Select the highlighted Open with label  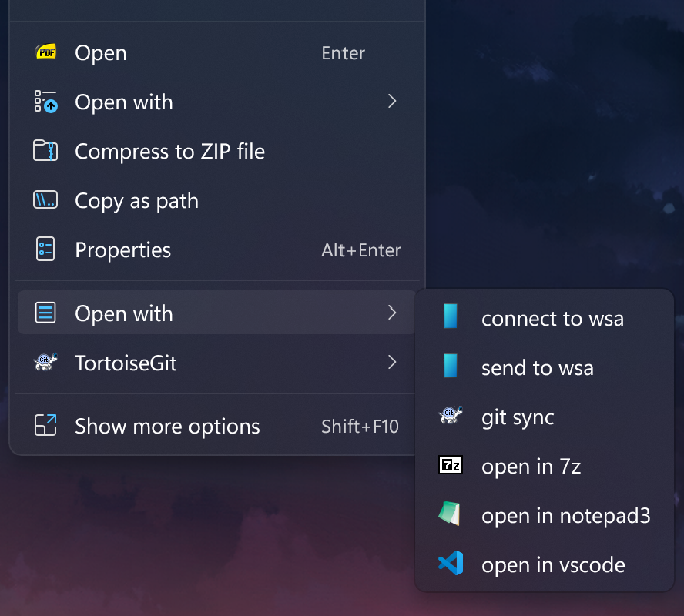click(124, 314)
